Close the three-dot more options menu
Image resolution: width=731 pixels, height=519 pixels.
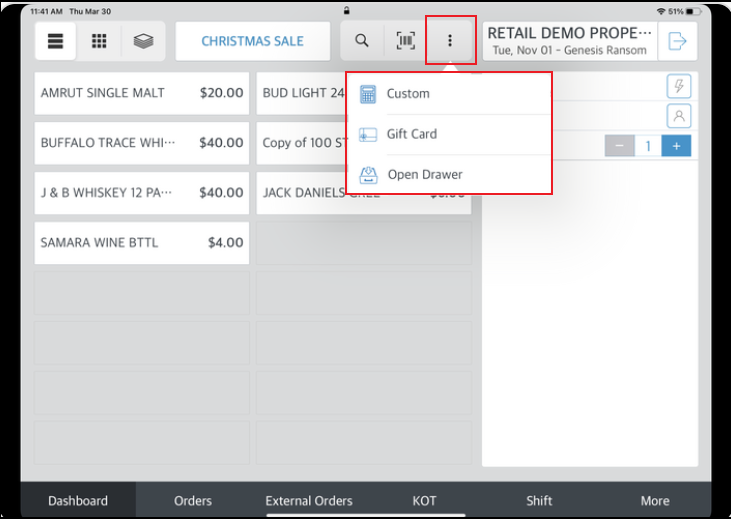pyautogui.click(x=450, y=41)
